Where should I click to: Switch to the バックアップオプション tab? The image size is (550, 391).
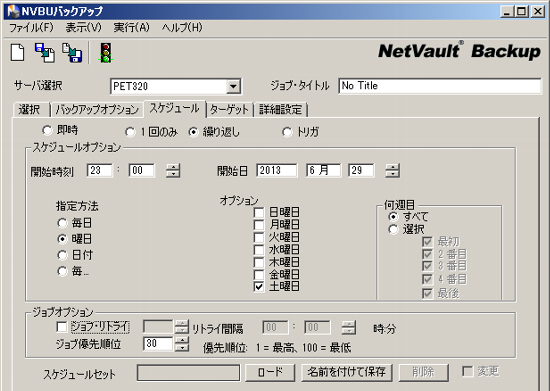(97, 110)
